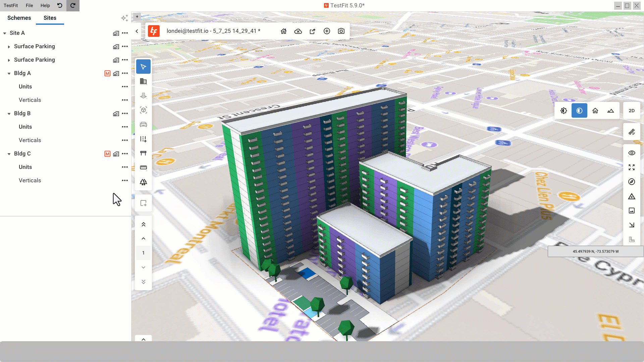
Task: Click the camera screenshot icon
Action: pyautogui.click(x=341, y=31)
